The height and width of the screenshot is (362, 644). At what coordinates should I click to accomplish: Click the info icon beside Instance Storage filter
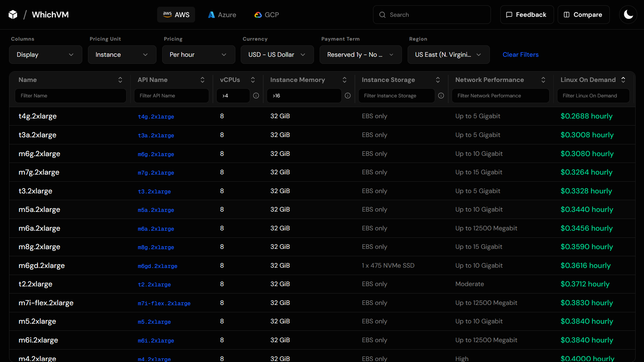coord(441,96)
